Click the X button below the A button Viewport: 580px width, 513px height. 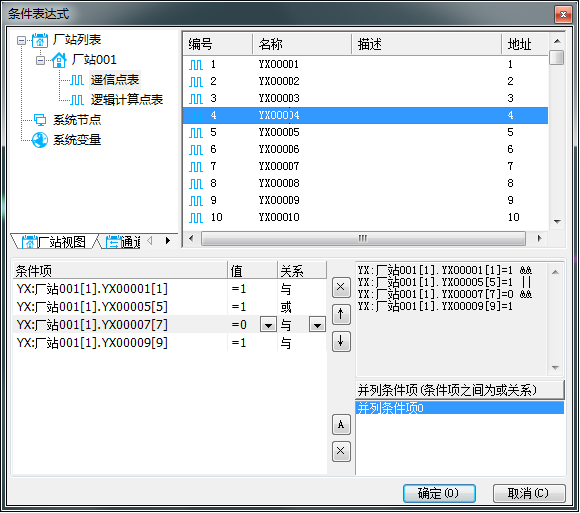point(341,451)
